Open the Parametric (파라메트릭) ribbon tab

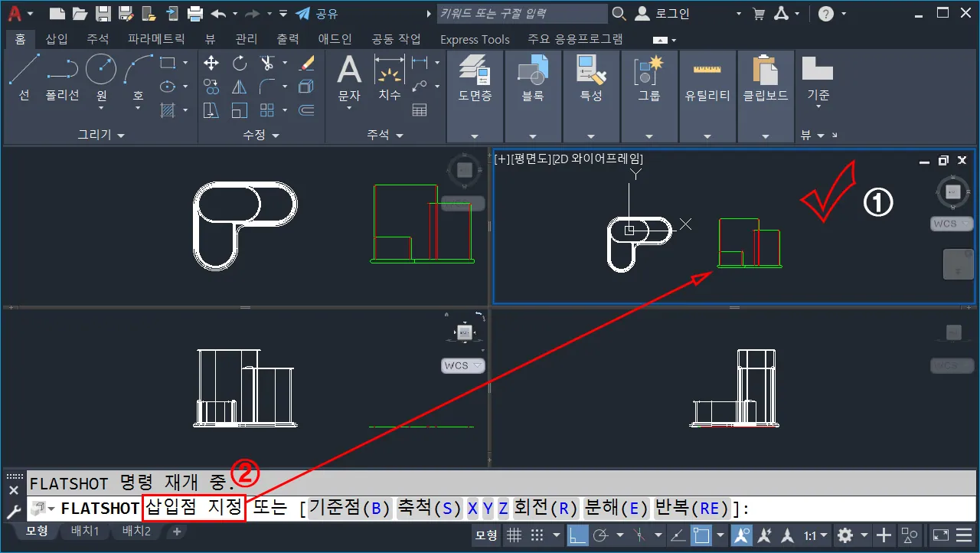click(x=156, y=39)
